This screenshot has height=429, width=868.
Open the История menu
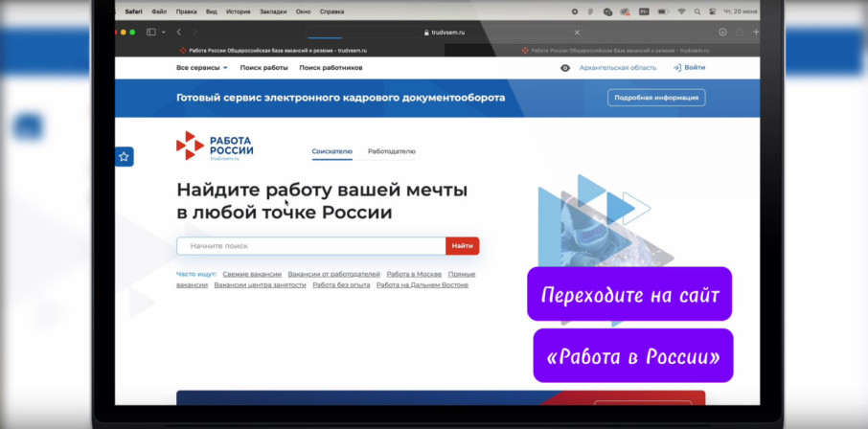pyautogui.click(x=238, y=11)
